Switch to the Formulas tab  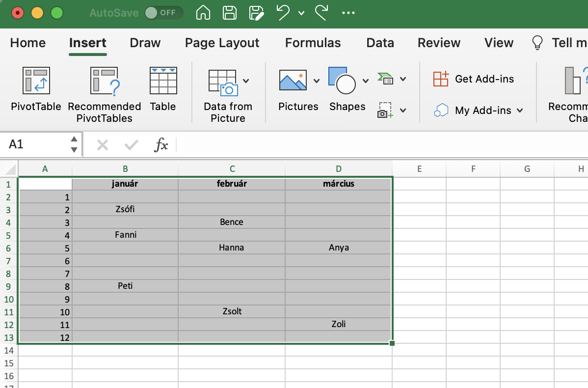(313, 43)
